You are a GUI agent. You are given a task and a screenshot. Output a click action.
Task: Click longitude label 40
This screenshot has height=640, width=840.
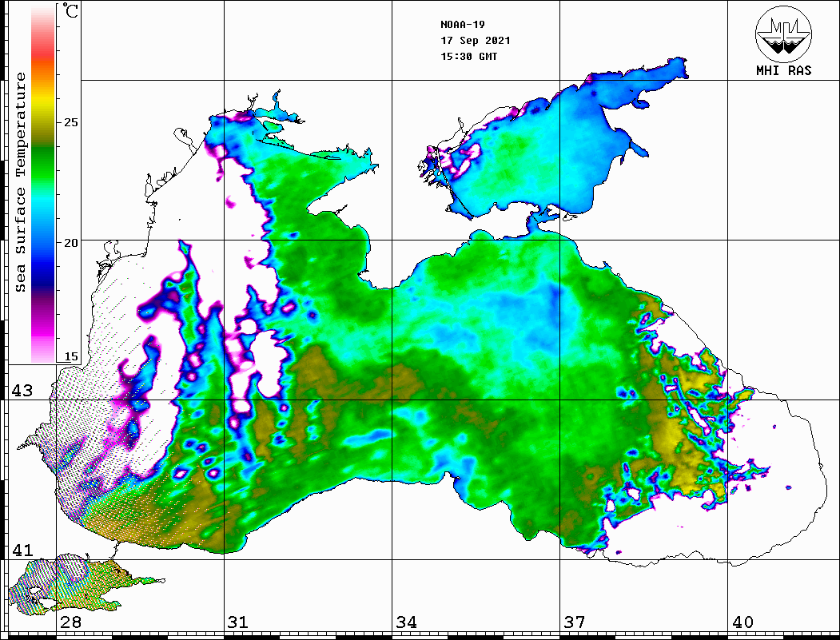(x=742, y=622)
